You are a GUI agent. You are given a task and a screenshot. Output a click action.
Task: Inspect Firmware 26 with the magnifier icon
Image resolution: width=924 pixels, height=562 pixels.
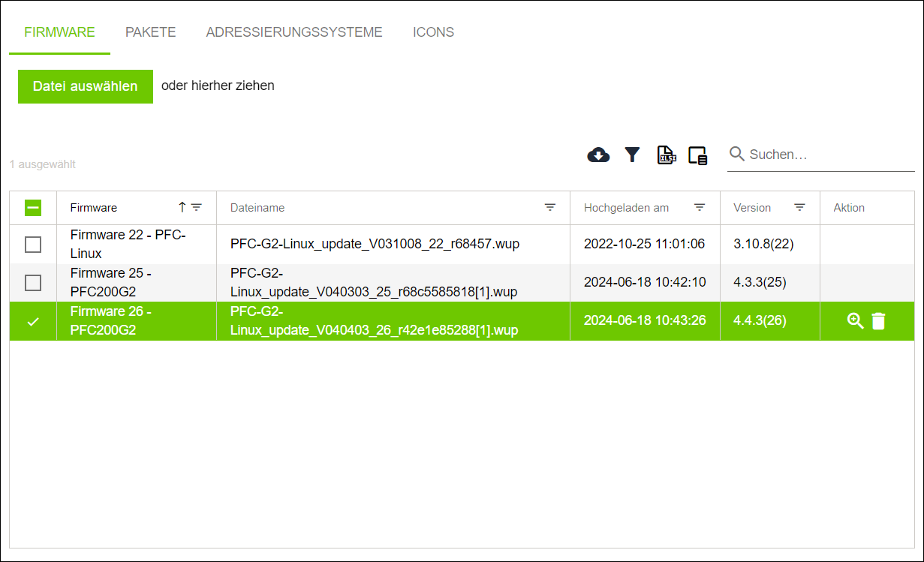click(854, 320)
